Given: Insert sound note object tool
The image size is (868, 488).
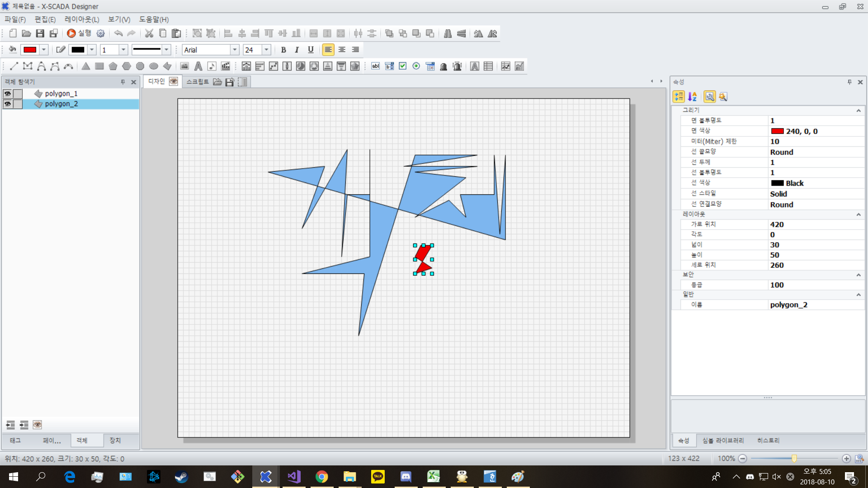Looking at the screenshot, I should point(212,66).
